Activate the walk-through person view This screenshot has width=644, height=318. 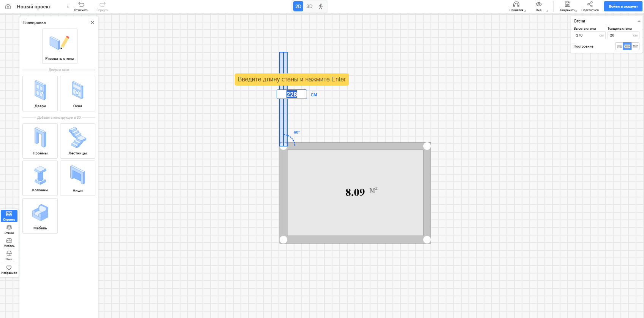pos(321,6)
